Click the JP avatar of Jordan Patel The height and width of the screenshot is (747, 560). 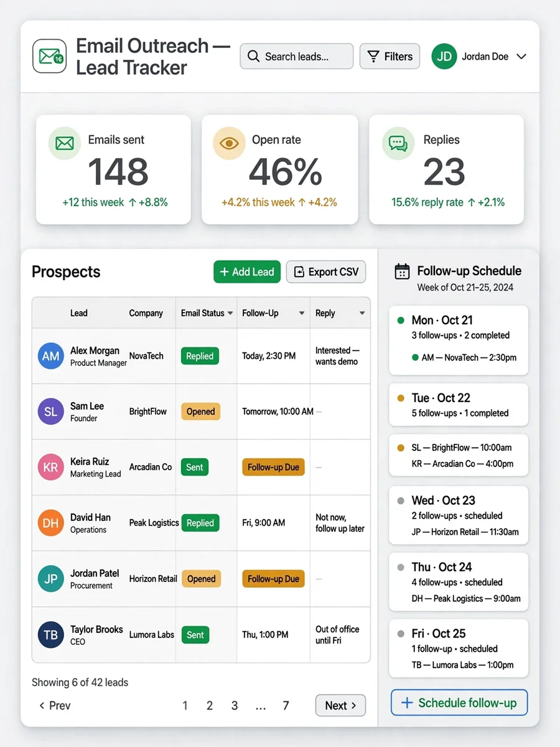click(x=50, y=579)
